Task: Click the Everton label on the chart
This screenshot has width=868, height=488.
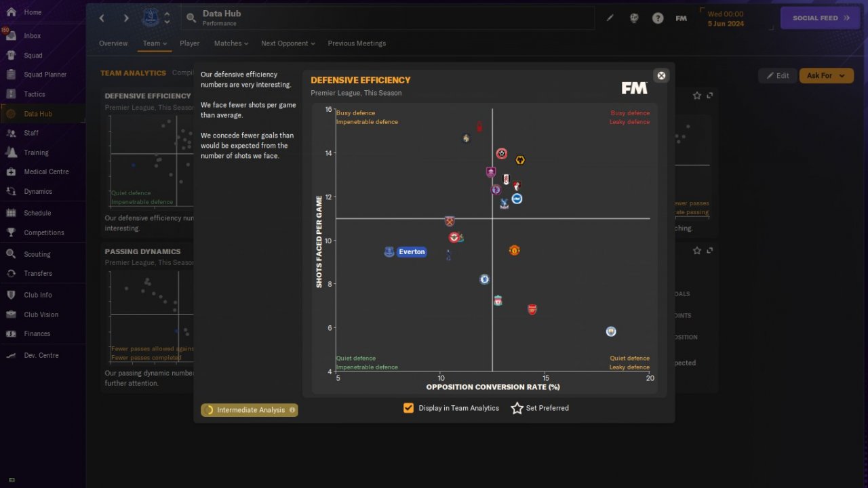Action: click(x=412, y=251)
